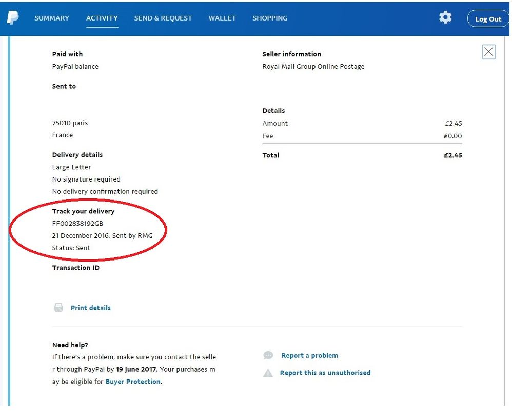The height and width of the screenshot is (420, 512).
Task: Close the transaction details panel
Action: 488,52
